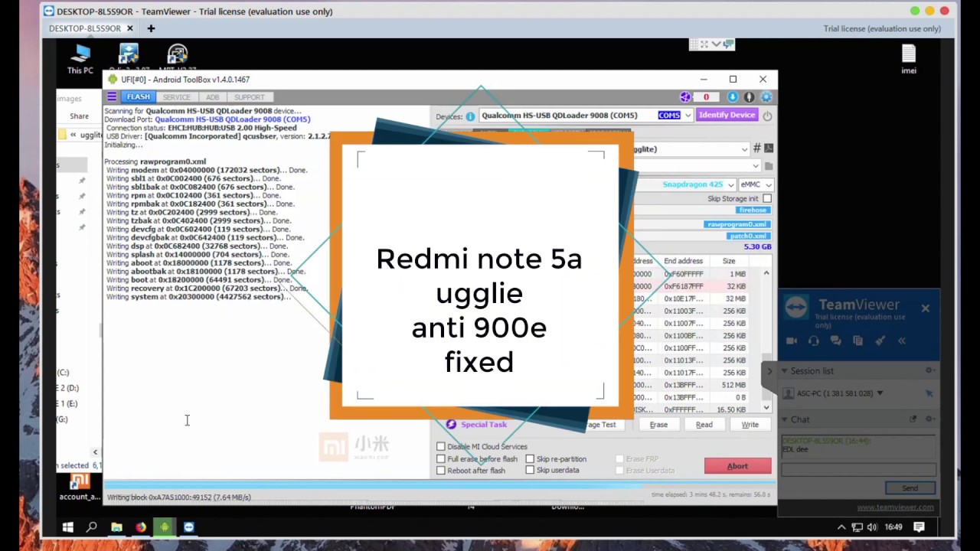Click the hash (#) icon beside firmware field
The image size is (980, 551).
point(757,148)
